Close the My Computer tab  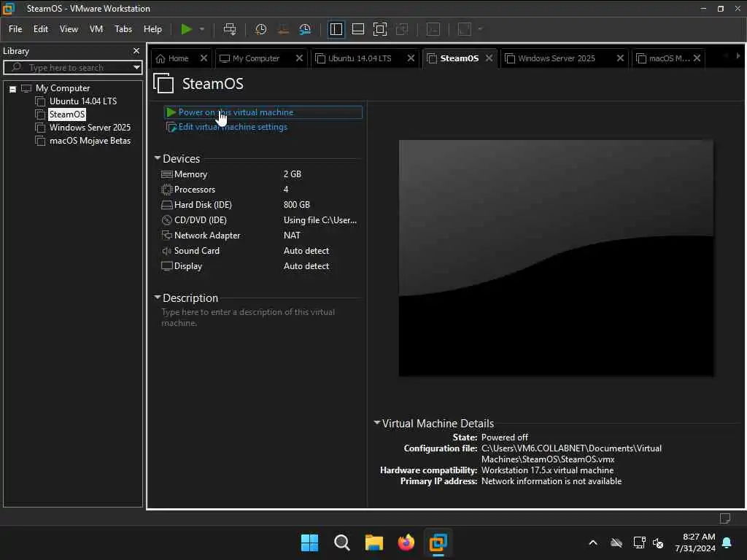299,58
